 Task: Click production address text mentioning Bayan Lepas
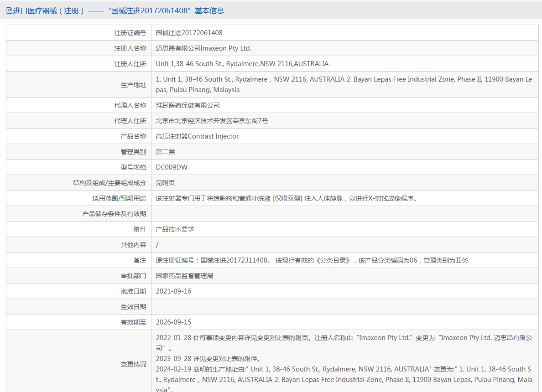[x=344, y=85]
